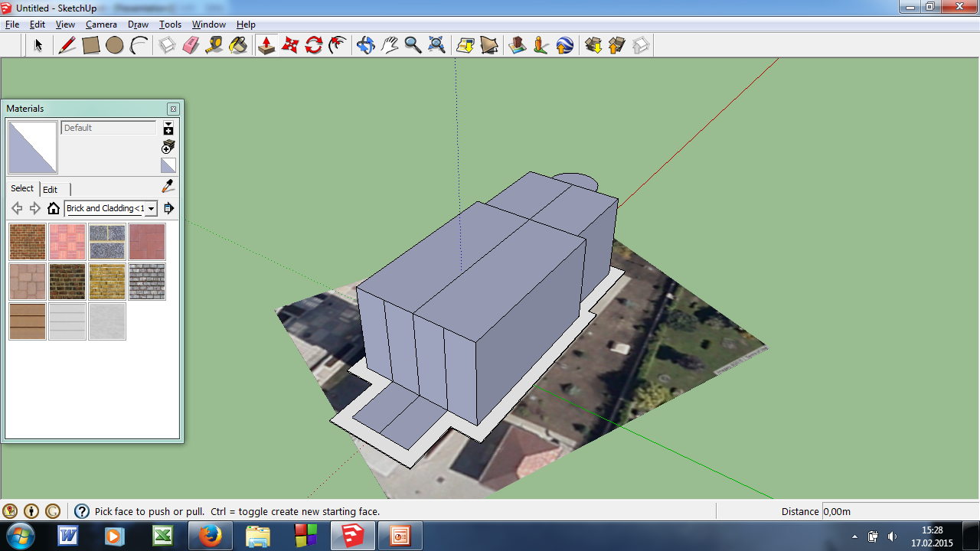
Task: Choose the Orbit camera tool
Action: point(365,45)
